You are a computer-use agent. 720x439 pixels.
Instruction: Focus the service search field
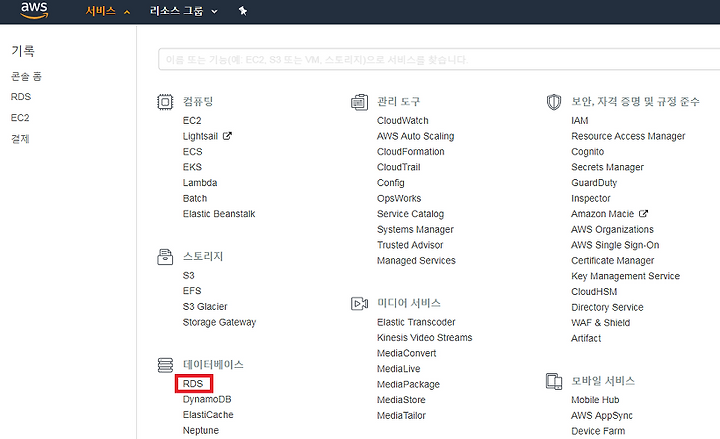439,59
